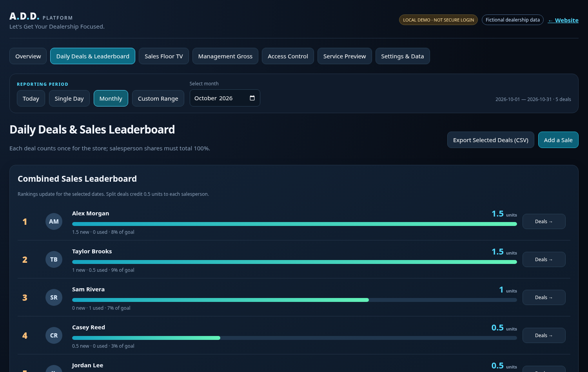Click the '1 new · 0.5 used · 9% of goal' text
This screenshot has width=588, height=372.
point(103,270)
